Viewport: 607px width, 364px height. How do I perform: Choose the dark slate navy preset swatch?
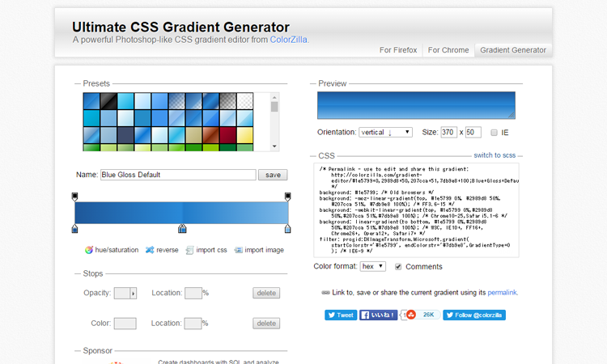(125, 135)
